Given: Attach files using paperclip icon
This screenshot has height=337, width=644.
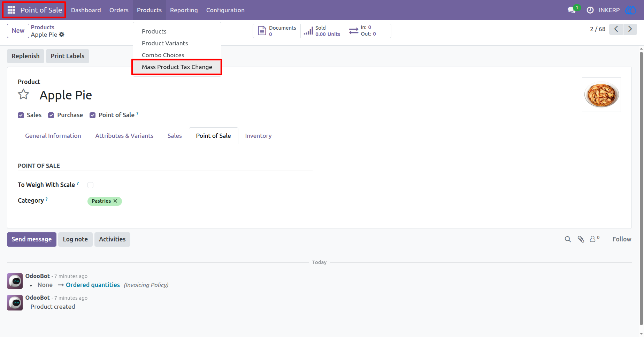Looking at the screenshot, I should click(x=581, y=239).
